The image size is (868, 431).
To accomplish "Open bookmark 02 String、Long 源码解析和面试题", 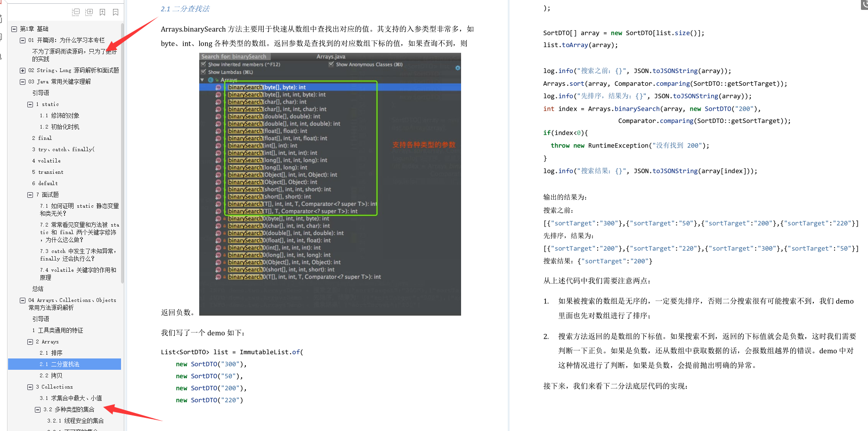I will (73, 70).
